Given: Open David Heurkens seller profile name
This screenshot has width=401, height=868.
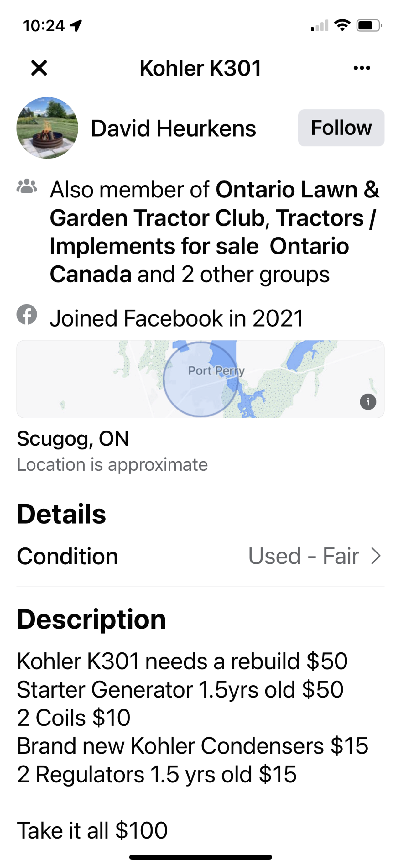Looking at the screenshot, I should [x=173, y=129].
